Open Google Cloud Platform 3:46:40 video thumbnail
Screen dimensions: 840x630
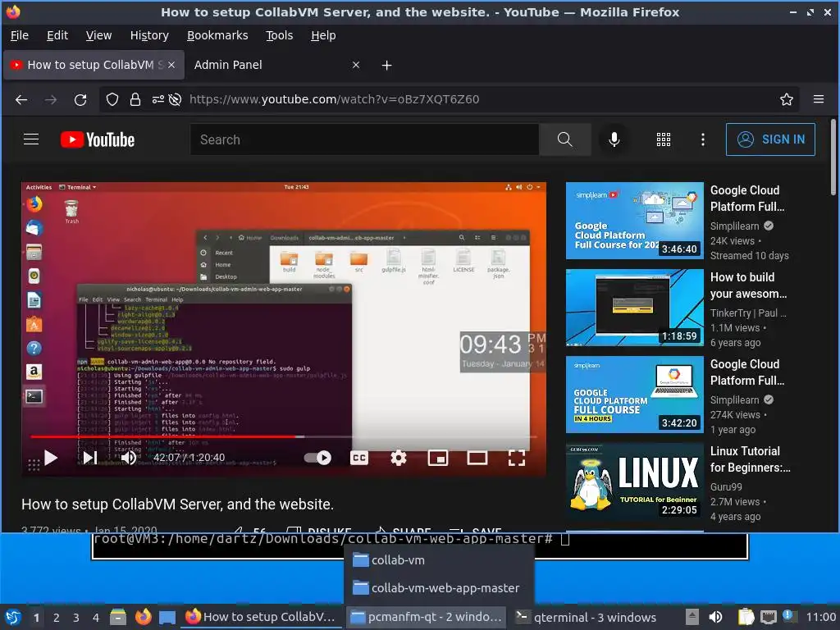coord(634,221)
